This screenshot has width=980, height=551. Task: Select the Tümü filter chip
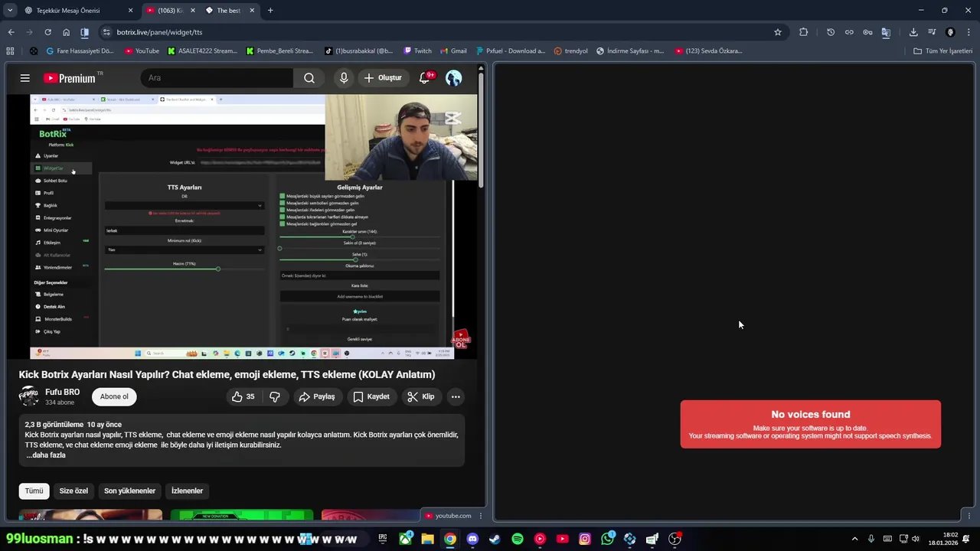tap(34, 491)
